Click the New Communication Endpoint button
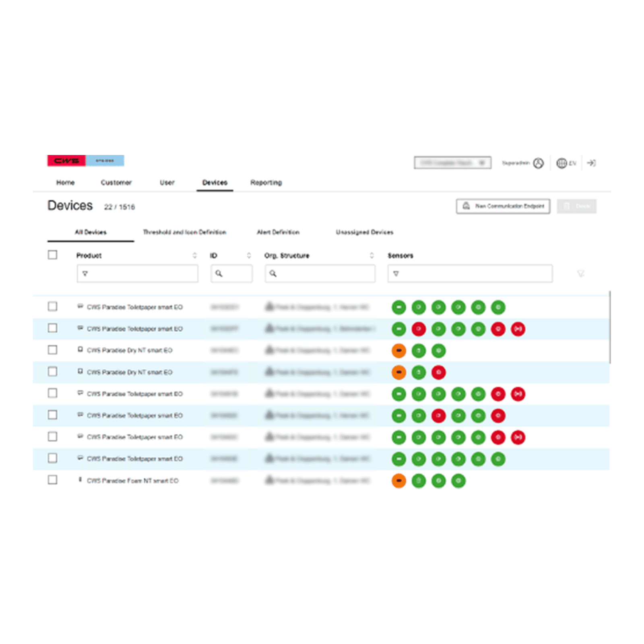 [x=503, y=206]
